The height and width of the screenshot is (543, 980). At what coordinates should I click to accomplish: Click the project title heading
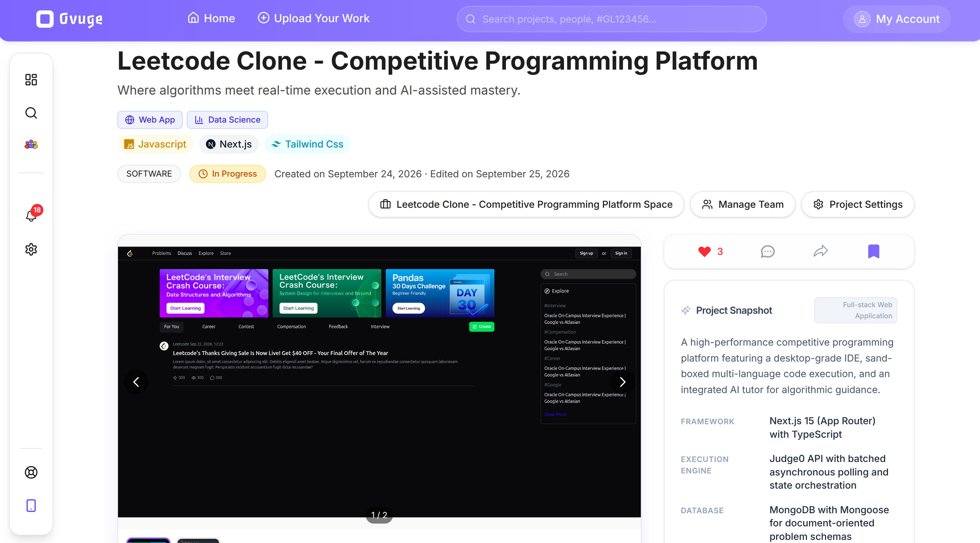coord(437,61)
